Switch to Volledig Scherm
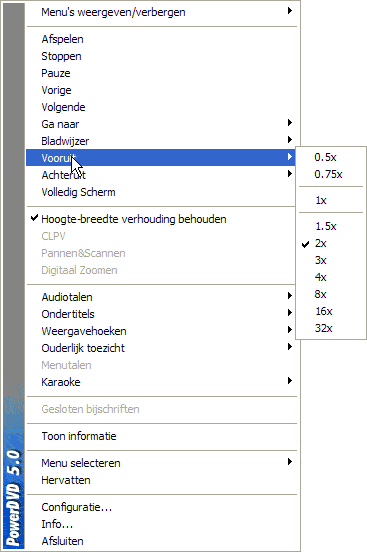This screenshot has width=367, height=552. coord(162,192)
